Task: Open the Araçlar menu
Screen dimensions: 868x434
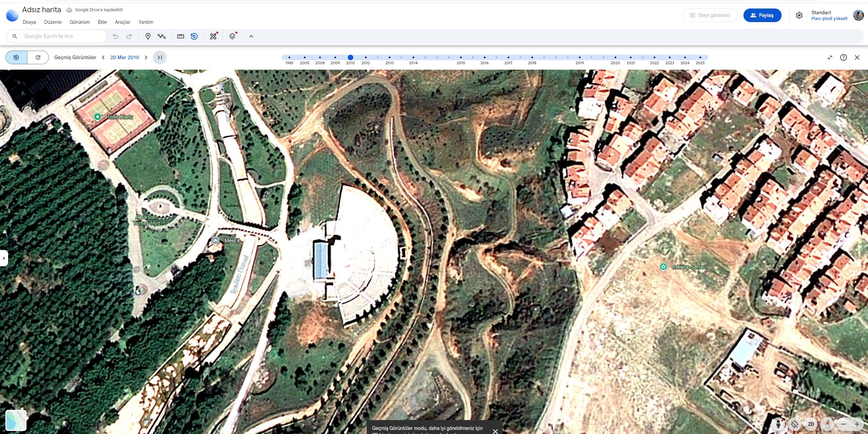Action: pos(123,22)
